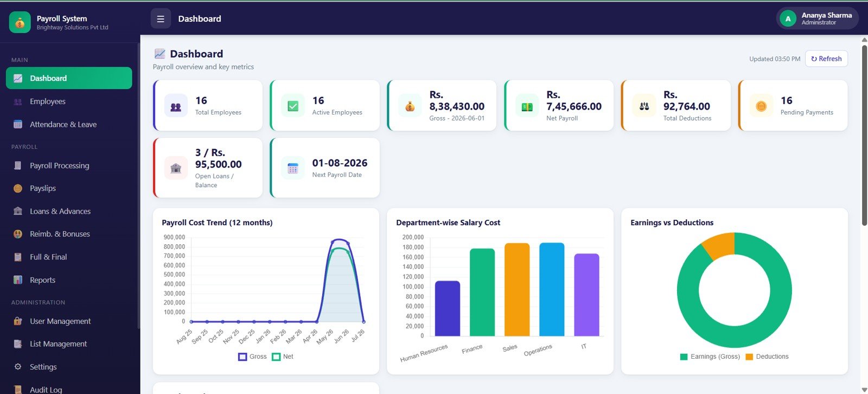This screenshot has height=394, width=868.
Task: Click the orange Deductions donut segment
Action: tap(720, 245)
